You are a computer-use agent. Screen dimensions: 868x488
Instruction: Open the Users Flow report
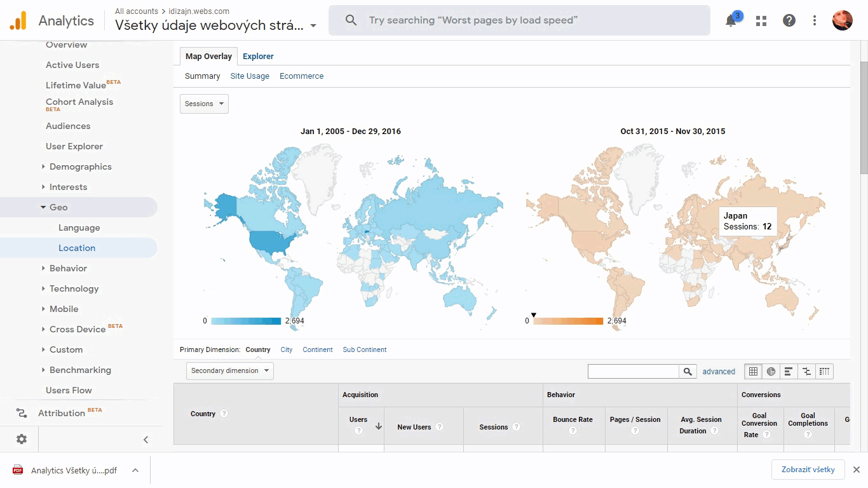click(69, 390)
